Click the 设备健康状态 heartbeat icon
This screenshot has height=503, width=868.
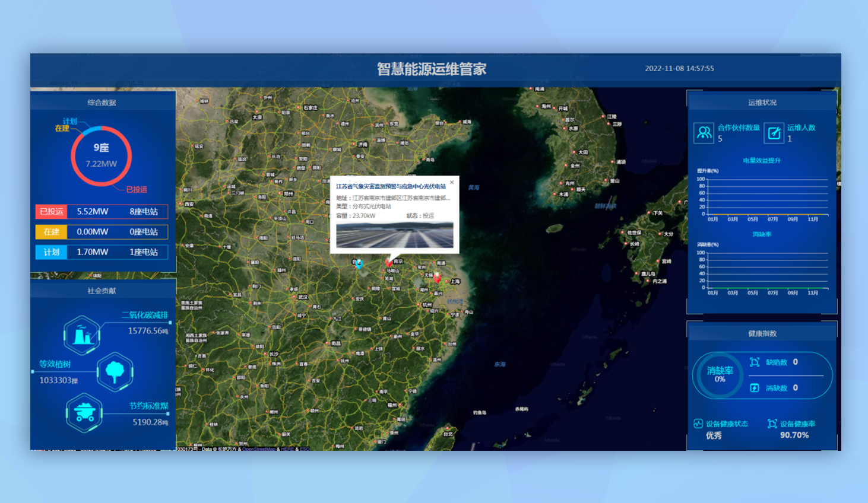point(698,424)
